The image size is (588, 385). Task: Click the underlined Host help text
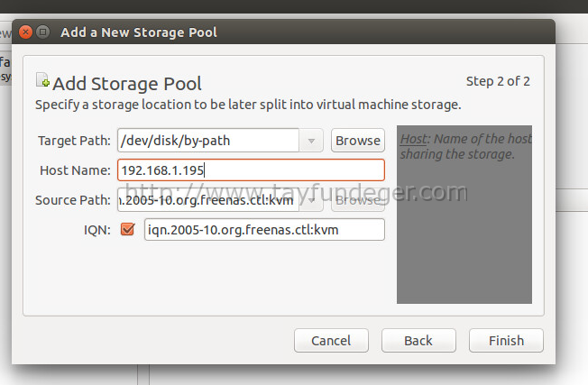coord(413,139)
